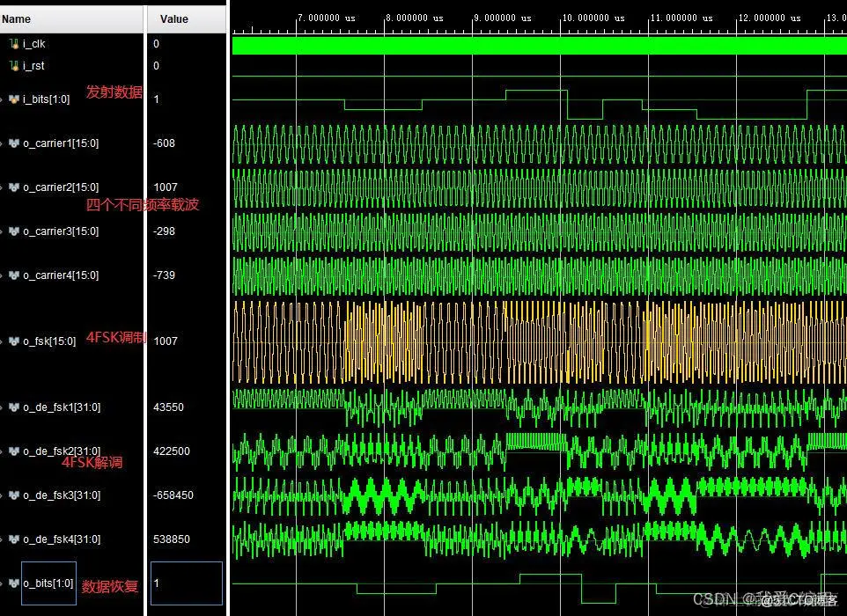
Task: Select the i_bits[1:0] signal name
Action: (47, 99)
